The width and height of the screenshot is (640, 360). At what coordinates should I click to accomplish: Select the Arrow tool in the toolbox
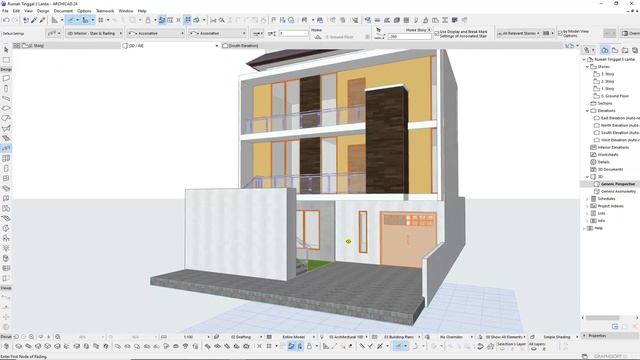(x=6, y=49)
